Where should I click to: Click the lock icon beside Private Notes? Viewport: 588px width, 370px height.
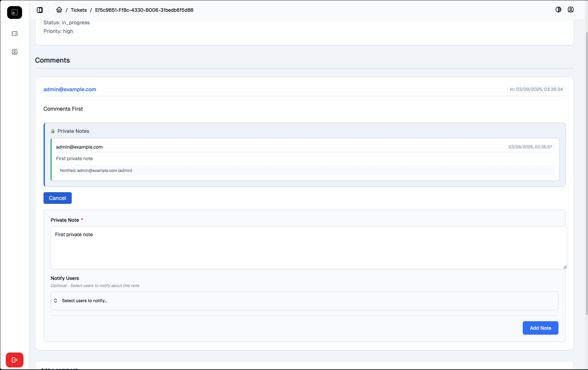(x=53, y=131)
